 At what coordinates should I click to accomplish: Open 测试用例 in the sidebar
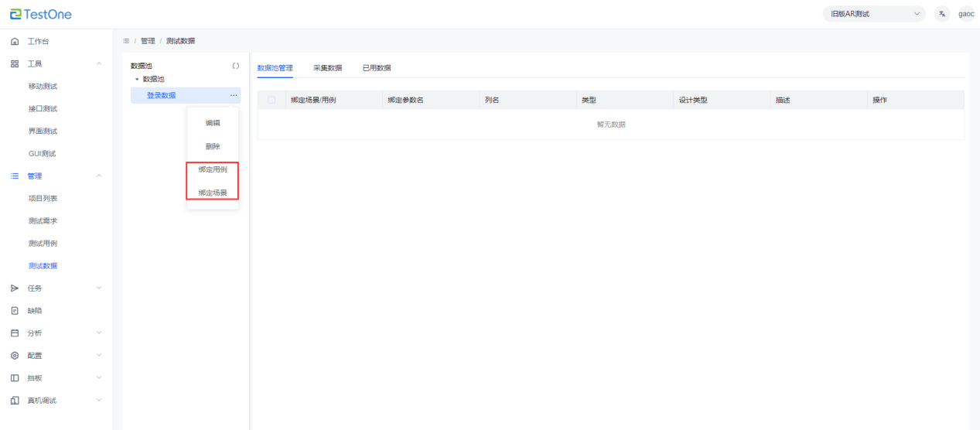click(x=43, y=244)
